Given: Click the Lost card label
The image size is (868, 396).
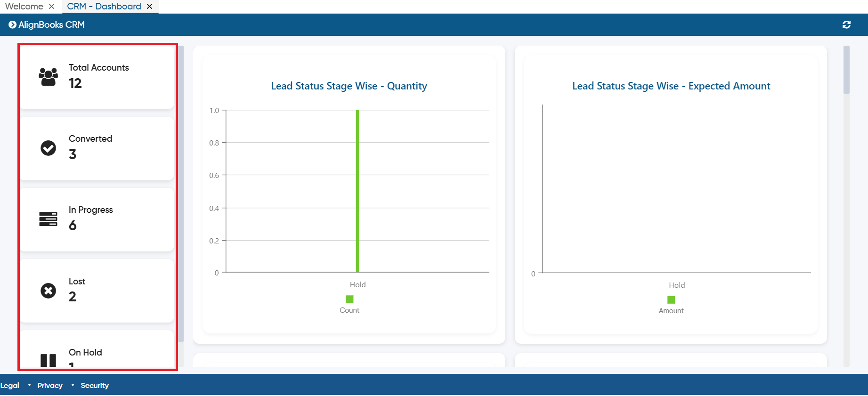Looking at the screenshot, I should coord(77,281).
